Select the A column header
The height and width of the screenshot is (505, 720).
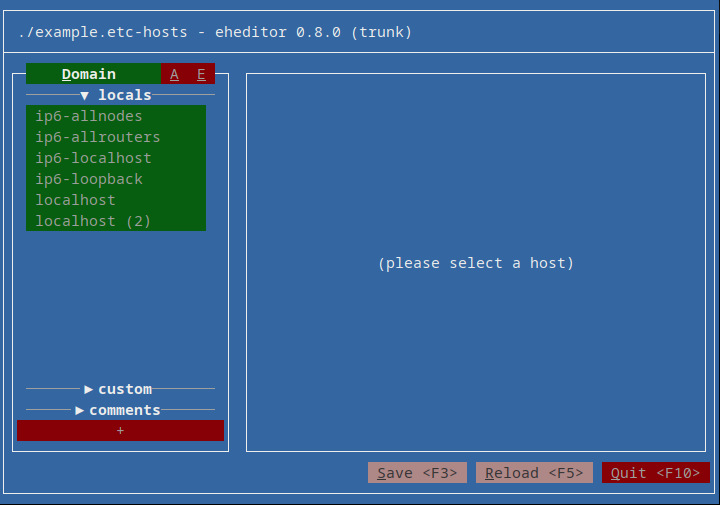[174, 74]
